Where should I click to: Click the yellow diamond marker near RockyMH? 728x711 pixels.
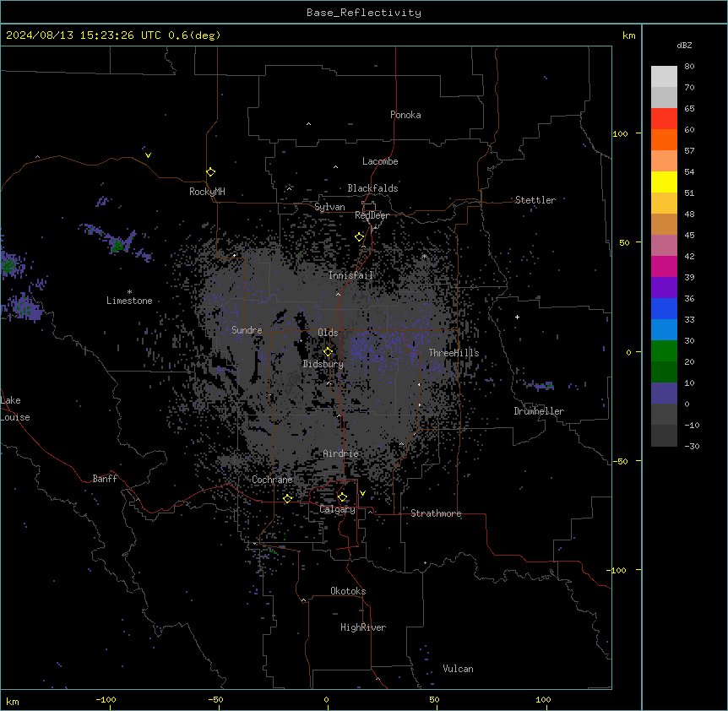(210, 172)
